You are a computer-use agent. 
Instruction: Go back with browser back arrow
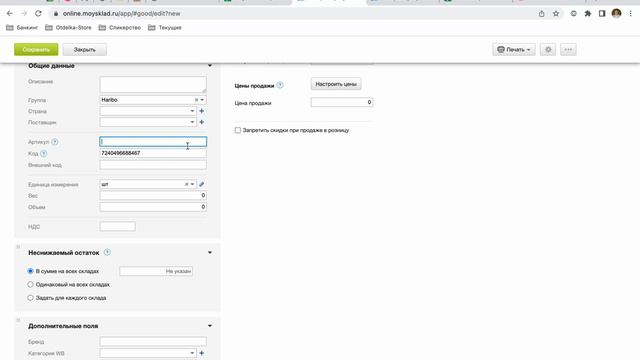click(10, 13)
